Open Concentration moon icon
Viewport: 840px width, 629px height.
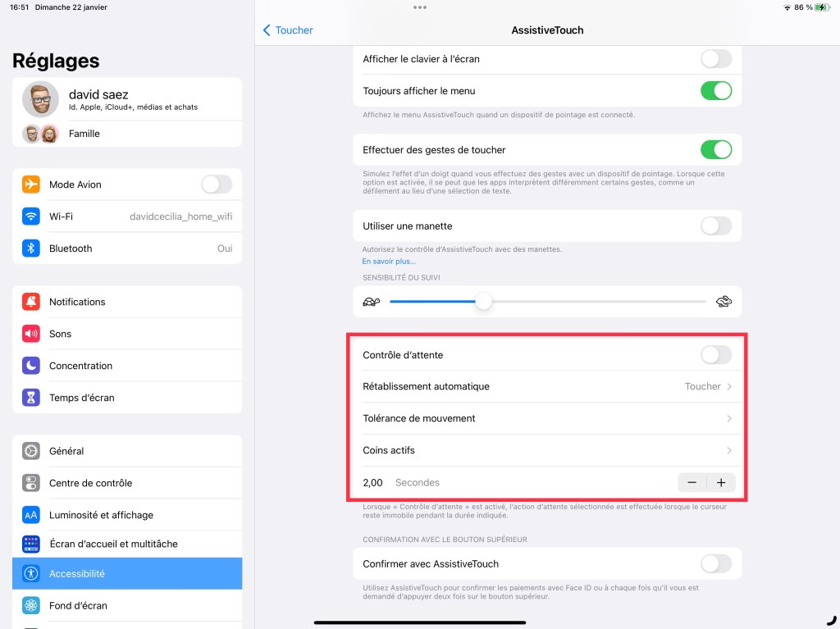coord(30,366)
